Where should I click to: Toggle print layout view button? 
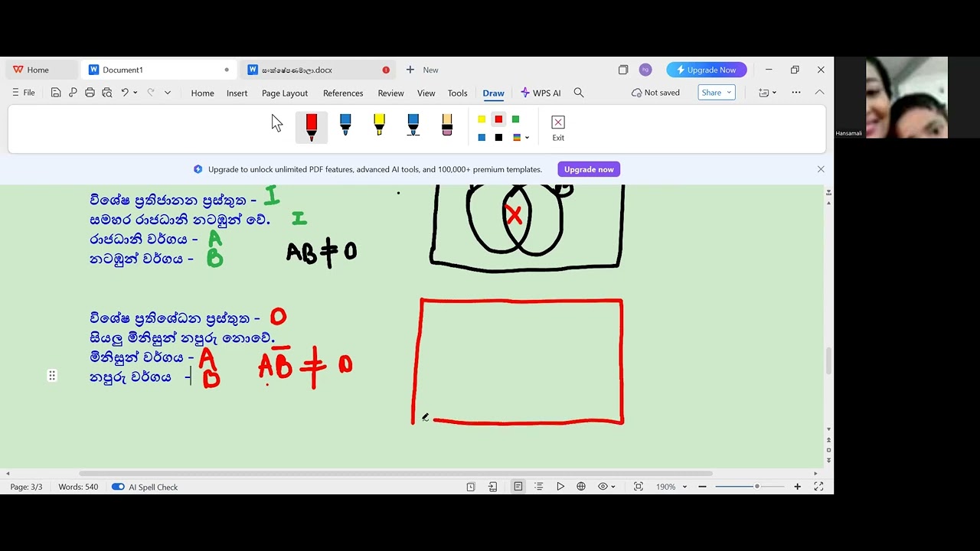[518, 487]
